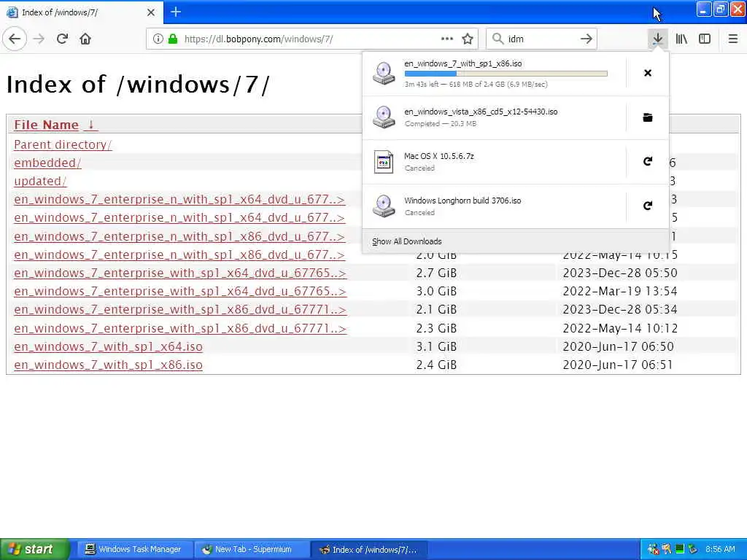Screen dimensions: 747x560
Task: Open en_windows_7_with_sp1_x64.iso link
Action: (x=108, y=346)
